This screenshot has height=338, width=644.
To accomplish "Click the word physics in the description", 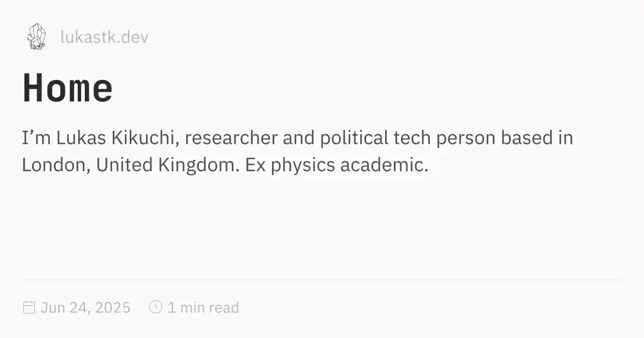I will [x=302, y=165].
